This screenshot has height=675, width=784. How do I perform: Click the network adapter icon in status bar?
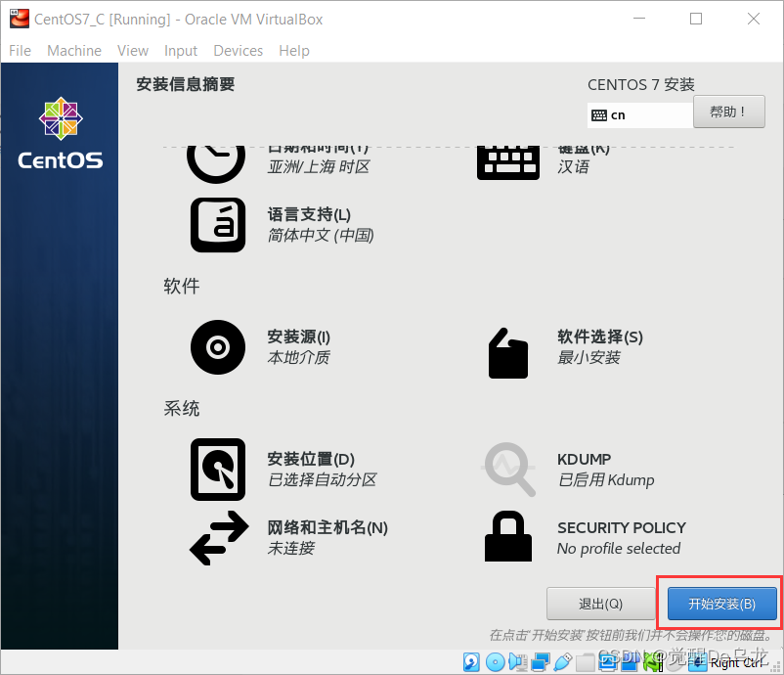(541, 662)
